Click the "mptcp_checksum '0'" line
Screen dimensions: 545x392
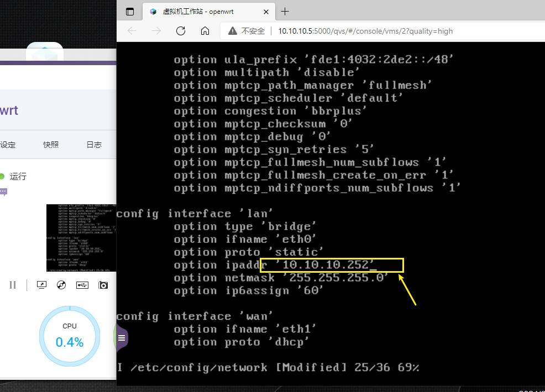tap(263, 124)
